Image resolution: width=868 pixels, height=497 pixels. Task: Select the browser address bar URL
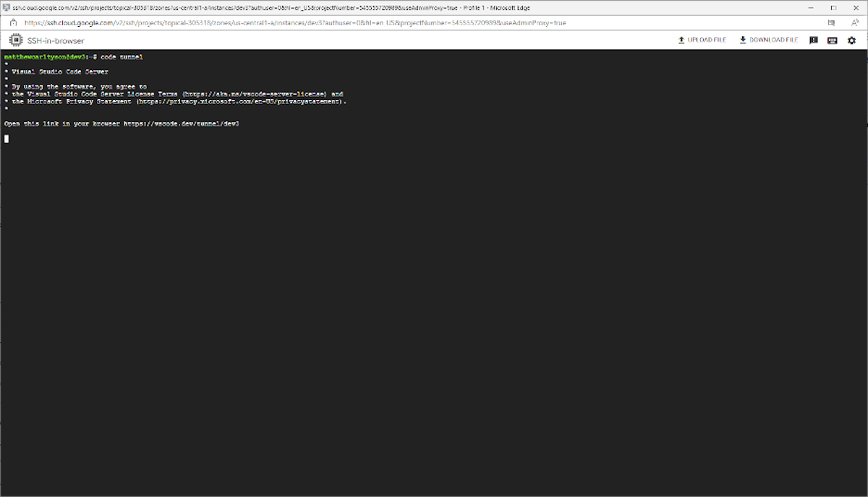tap(295, 22)
